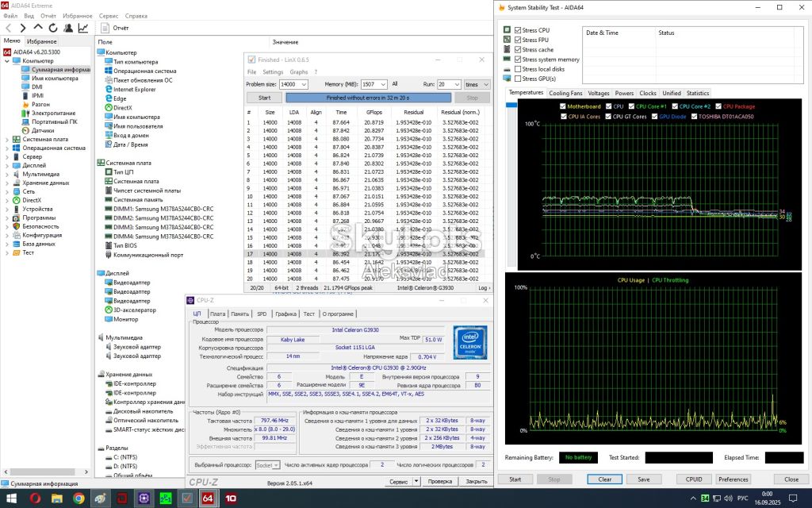Click the blue vertical slider beside the temperature graph
This screenshot has width=812, height=508.
(511, 106)
